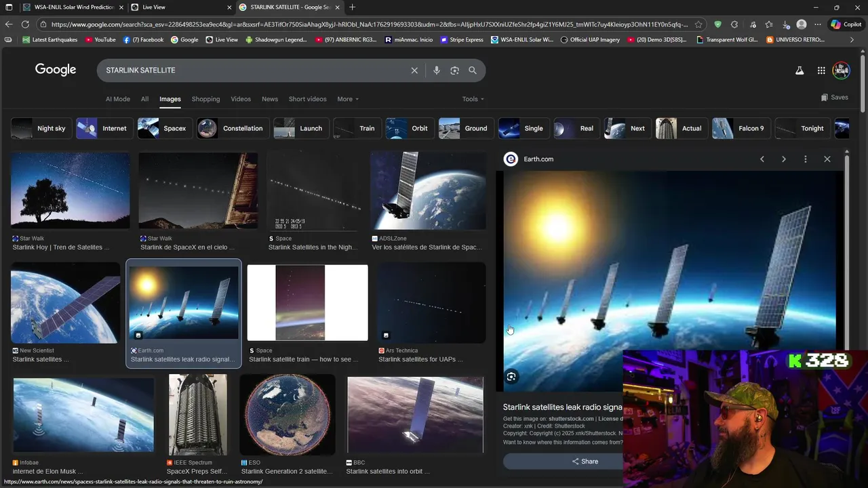Switch to Videos tab
Image resolution: width=868 pixels, height=488 pixels.
pos(241,99)
